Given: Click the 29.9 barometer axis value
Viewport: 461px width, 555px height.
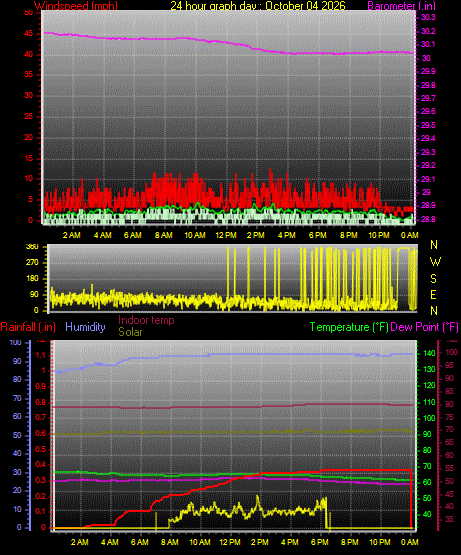Looking at the screenshot, I should pyautogui.click(x=428, y=71).
